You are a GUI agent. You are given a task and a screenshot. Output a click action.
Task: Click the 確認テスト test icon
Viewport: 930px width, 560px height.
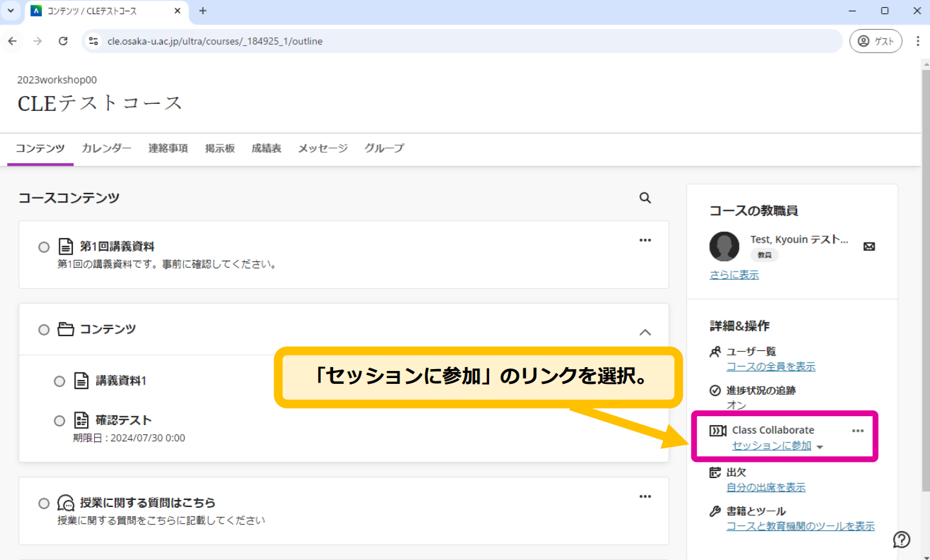(81, 420)
